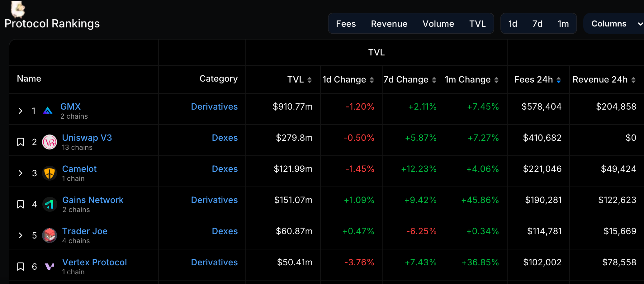This screenshot has width=644, height=284.
Task: Click GMX fees value $578,404
Action: coord(542,107)
